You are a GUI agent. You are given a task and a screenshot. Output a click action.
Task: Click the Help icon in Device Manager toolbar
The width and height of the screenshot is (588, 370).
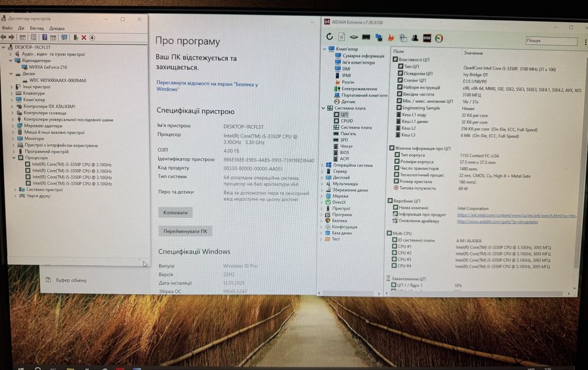pyautogui.click(x=45, y=37)
